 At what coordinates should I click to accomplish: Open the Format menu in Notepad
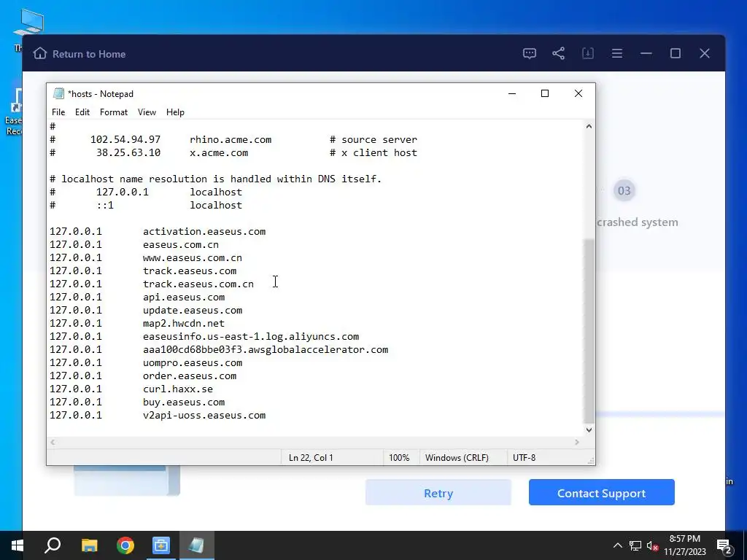113,112
